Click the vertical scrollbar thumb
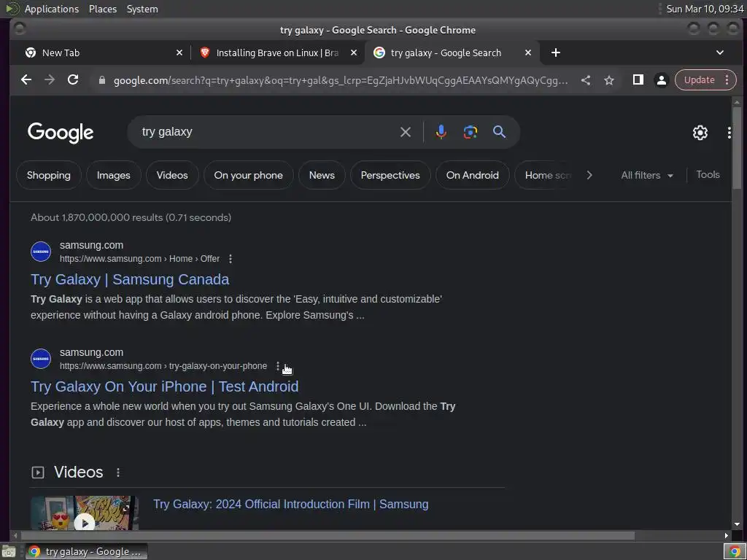This screenshot has width=747, height=560. point(737,147)
